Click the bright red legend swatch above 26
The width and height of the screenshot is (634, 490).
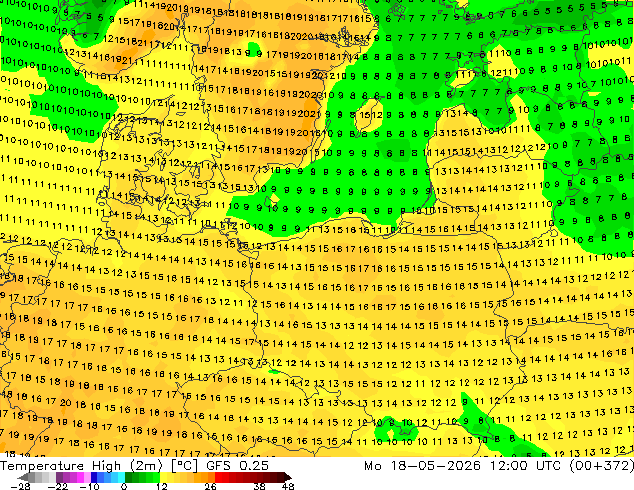pos(218,477)
